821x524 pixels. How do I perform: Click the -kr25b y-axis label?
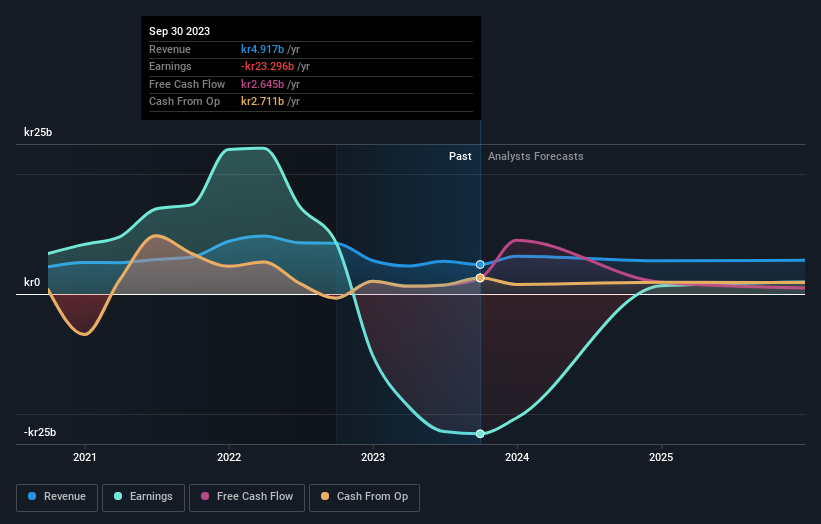pos(40,432)
